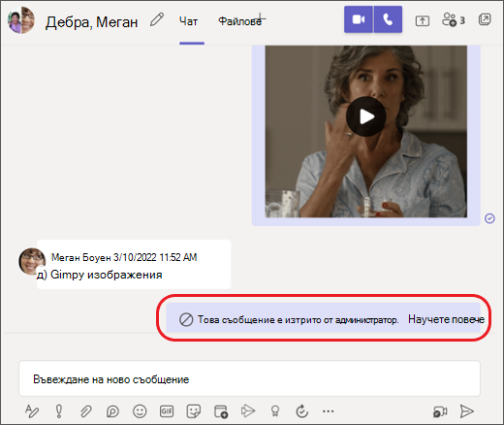Edit the chat name with pencil icon

(157, 20)
